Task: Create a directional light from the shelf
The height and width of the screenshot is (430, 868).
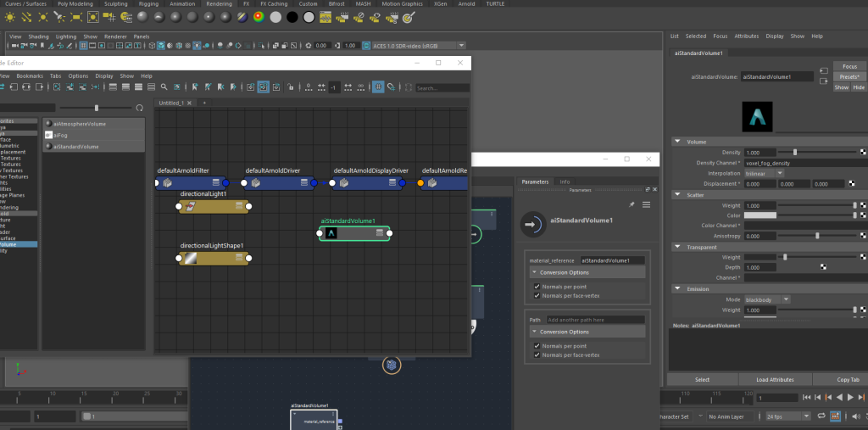Action: (26, 17)
